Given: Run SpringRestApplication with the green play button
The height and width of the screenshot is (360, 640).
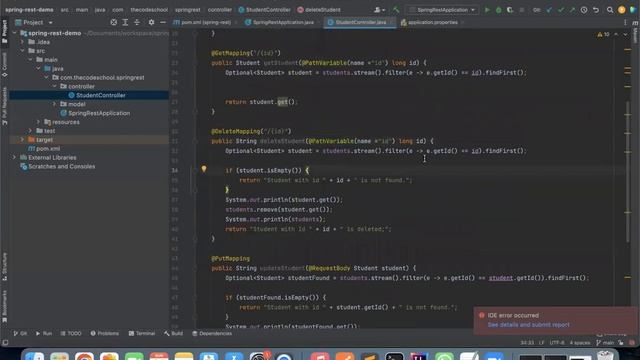Looking at the screenshot, I should pyautogui.click(x=487, y=10).
